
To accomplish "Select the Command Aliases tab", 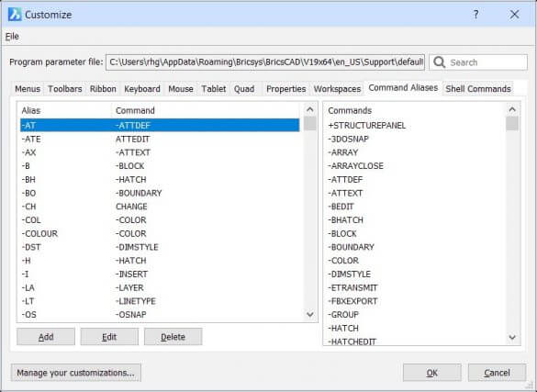I will pos(403,87).
